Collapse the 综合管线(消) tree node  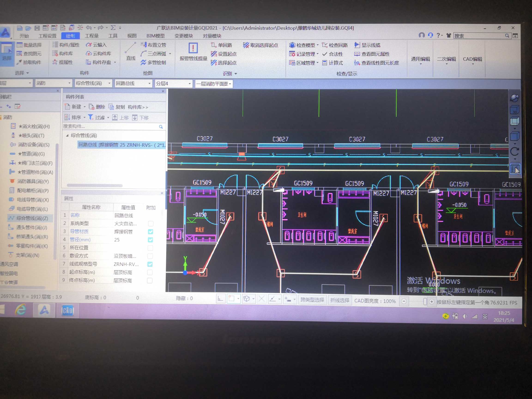pyautogui.click(x=67, y=136)
